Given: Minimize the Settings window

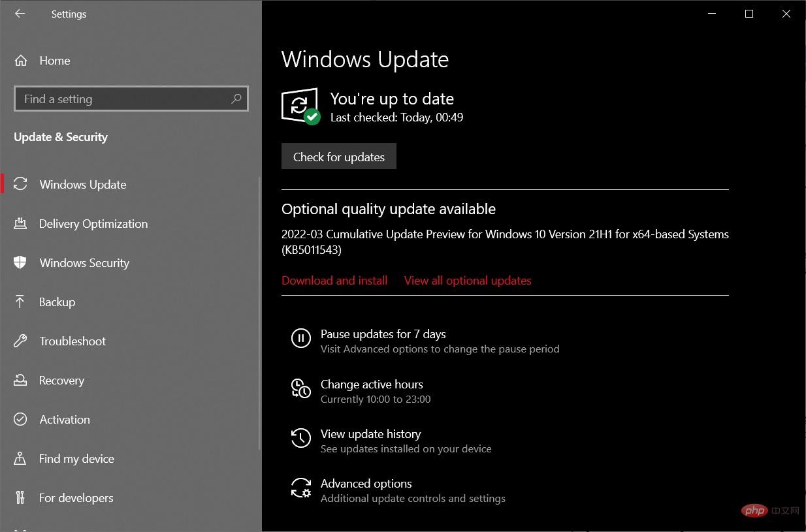Looking at the screenshot, I should (712, 14).
